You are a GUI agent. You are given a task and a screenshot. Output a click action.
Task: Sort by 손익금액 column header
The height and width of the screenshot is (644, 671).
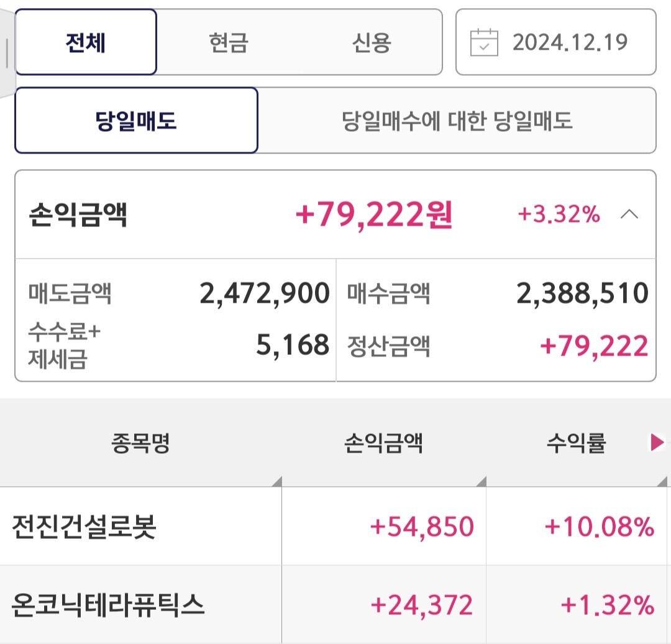click(383, 444)
